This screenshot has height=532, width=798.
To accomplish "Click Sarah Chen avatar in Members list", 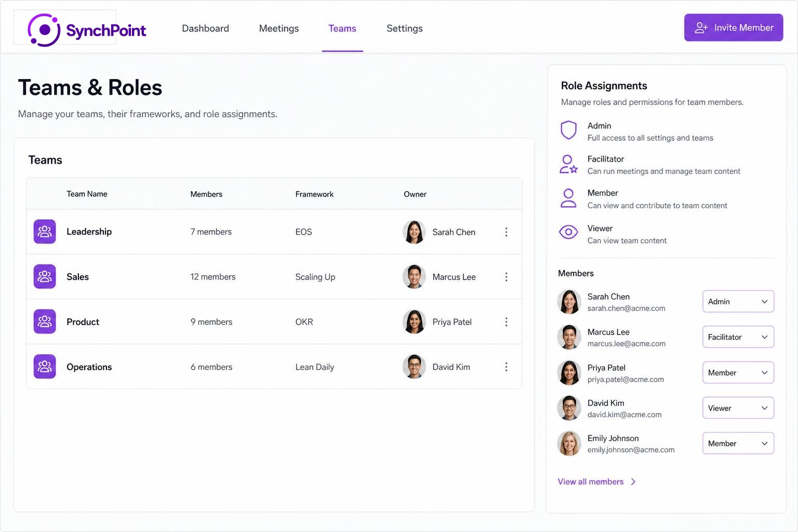I will pyautogui.click(x=569, y=302).
